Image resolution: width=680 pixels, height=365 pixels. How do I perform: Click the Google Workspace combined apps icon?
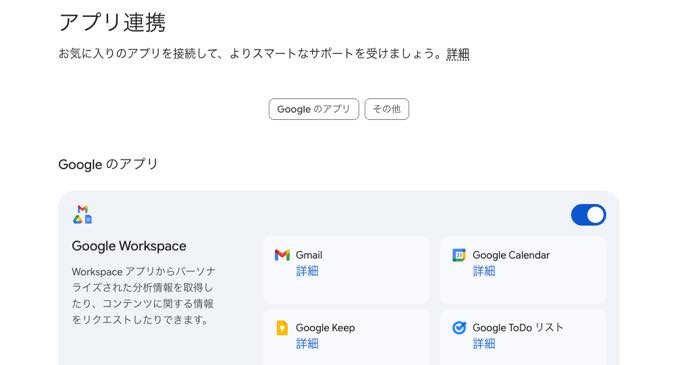pyautogui.click(x=82, y=215)
